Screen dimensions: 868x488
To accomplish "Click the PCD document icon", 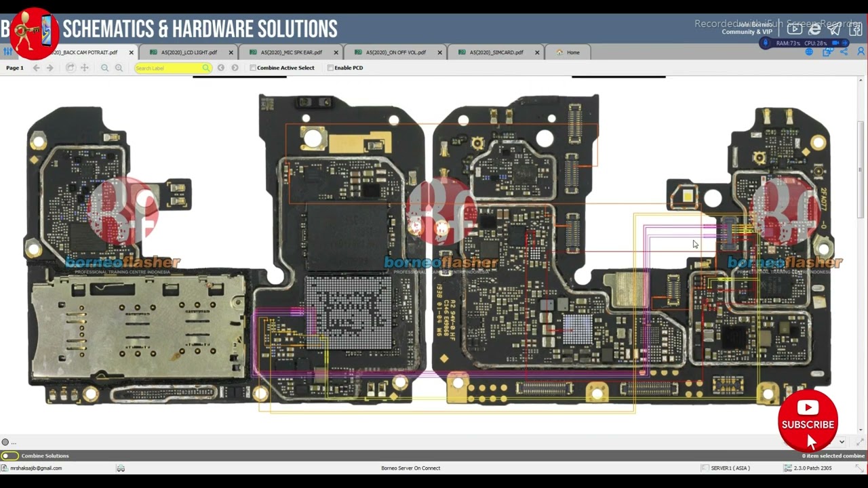I will 827,52.
